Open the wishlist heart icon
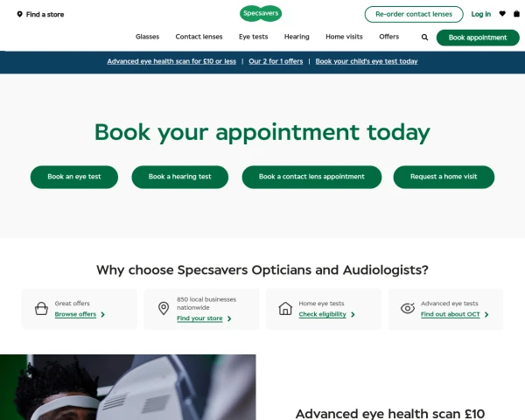 (502, 14)
